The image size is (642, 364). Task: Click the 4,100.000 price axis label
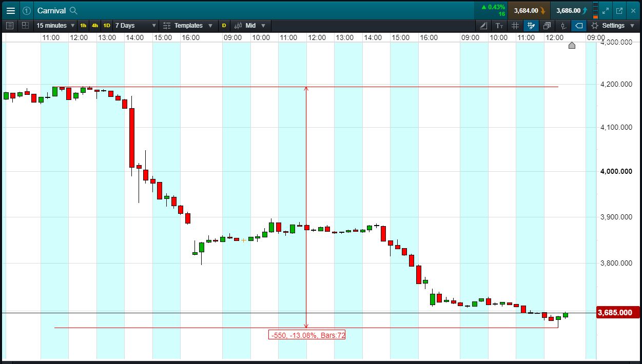click(616, 127)
